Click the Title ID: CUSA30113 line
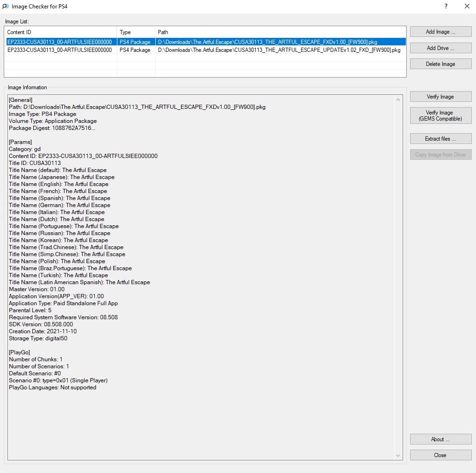The image size is (476, 473). 35,163
